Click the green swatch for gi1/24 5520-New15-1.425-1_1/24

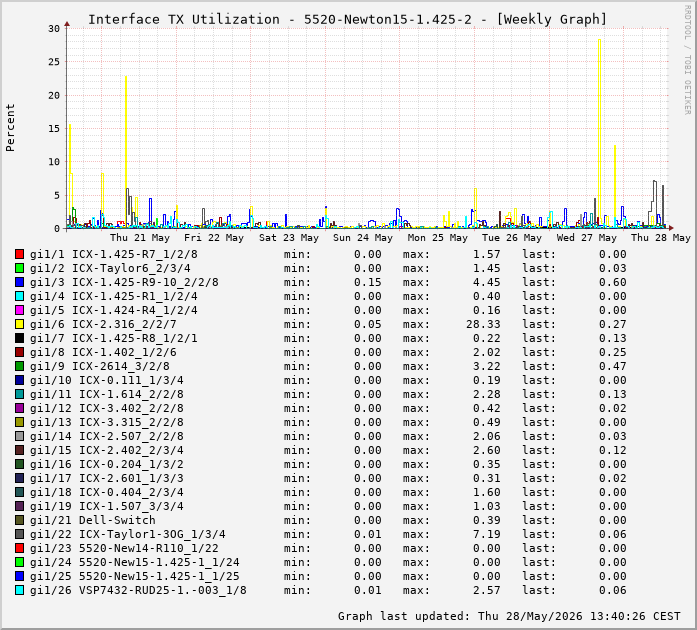pyautogui.click(x=19, y=562)
